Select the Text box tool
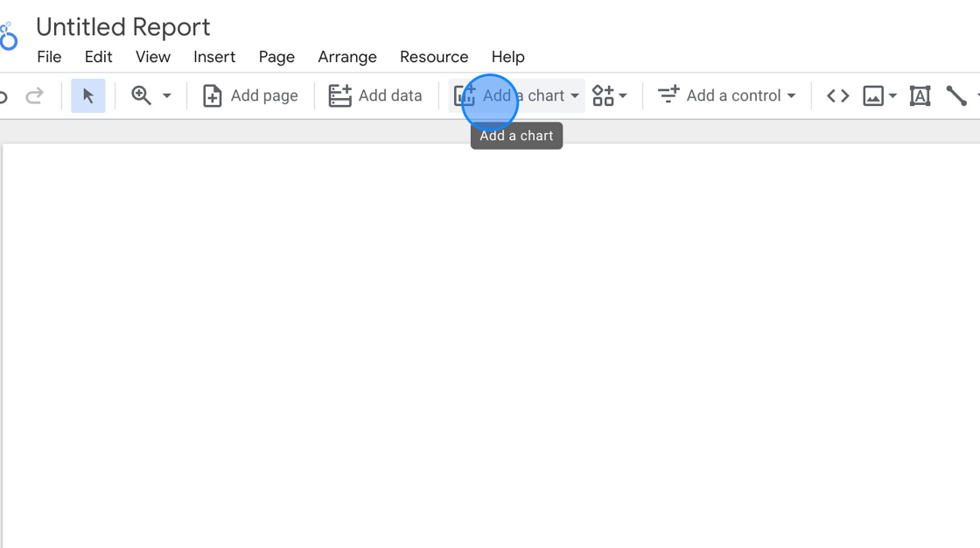This screenshot has width=980, height=548. pos(920,95)
